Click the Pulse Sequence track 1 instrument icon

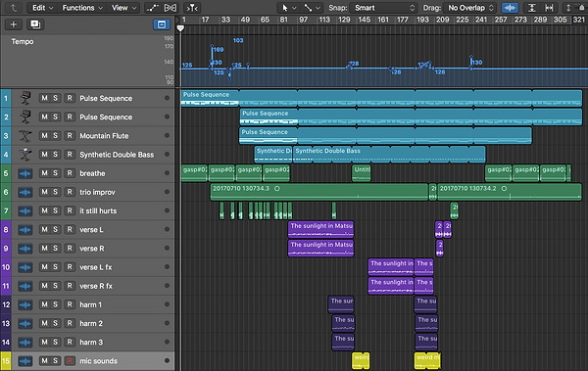(x=25, y=98)
